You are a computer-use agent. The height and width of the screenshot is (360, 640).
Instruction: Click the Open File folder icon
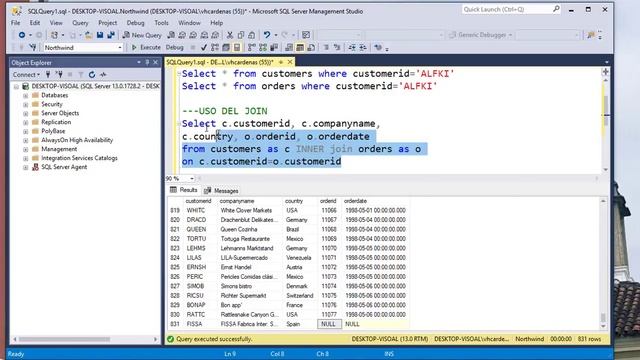click(x=89, y=35)
